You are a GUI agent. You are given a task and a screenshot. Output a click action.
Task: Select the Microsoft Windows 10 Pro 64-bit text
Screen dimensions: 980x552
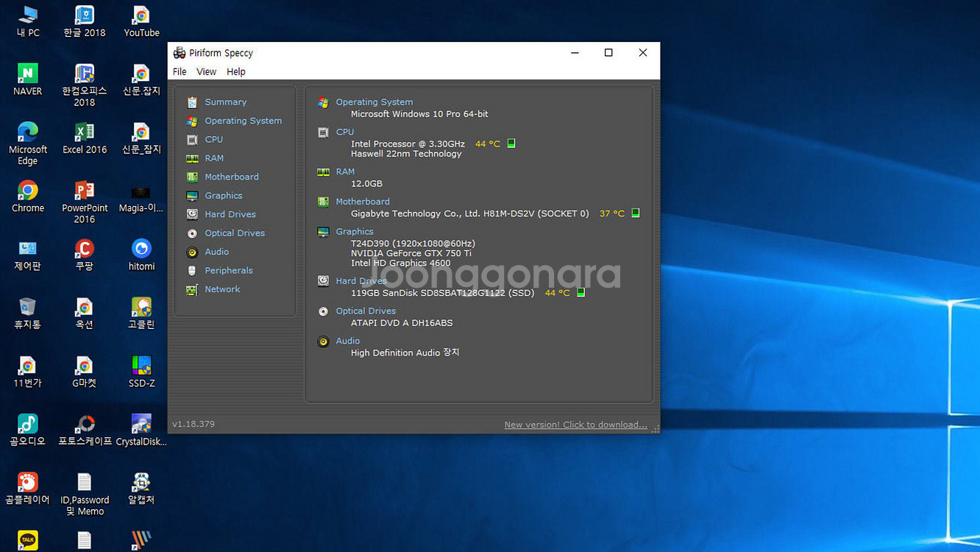pyautogui.click(x=419, y=114)
